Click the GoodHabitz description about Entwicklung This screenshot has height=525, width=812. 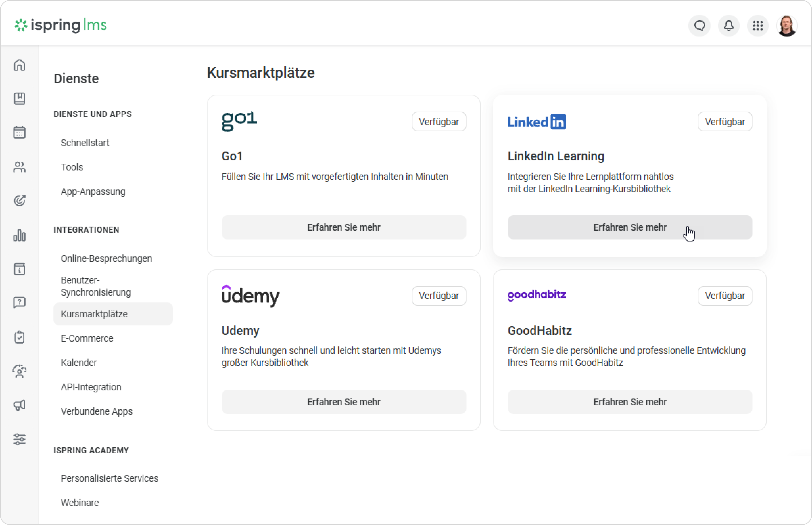(627, 357)
